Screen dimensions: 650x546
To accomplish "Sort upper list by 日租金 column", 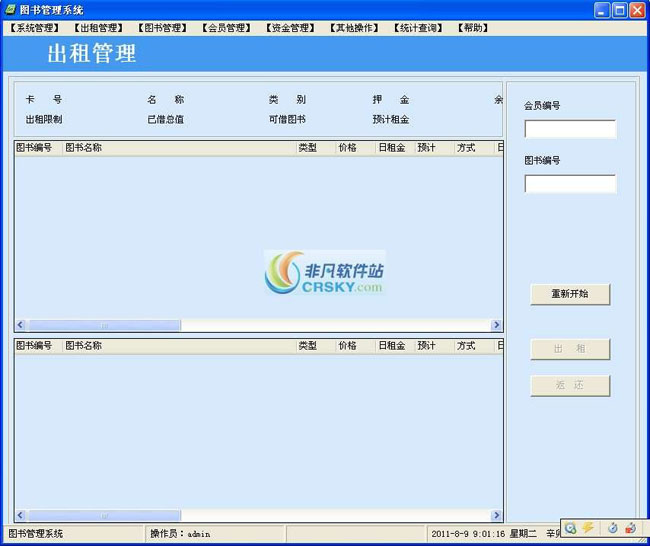I will point(395,148).
